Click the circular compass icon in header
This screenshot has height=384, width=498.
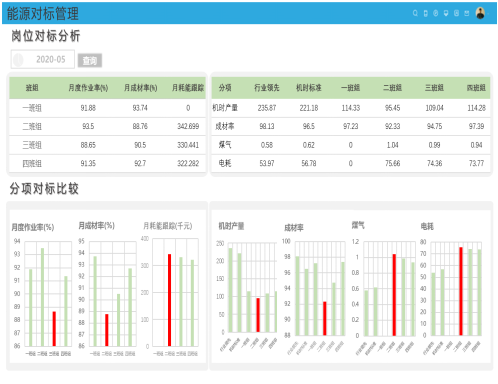[436, 13]
